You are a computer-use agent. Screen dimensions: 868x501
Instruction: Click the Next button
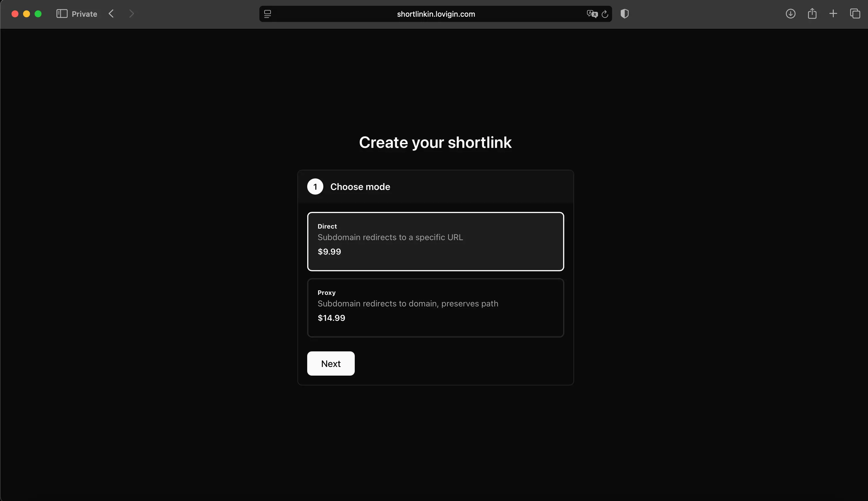[330, 363]
